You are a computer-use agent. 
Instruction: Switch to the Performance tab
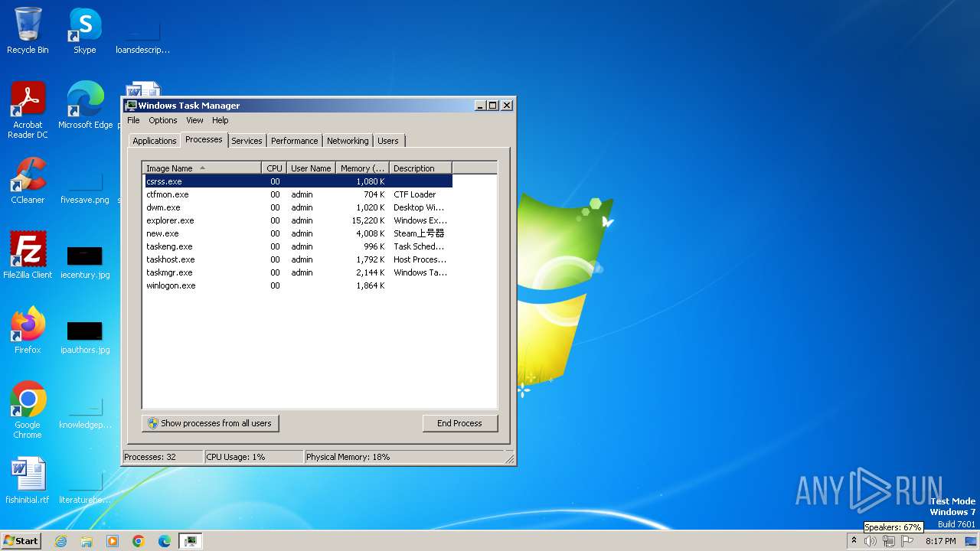[294, 141]
